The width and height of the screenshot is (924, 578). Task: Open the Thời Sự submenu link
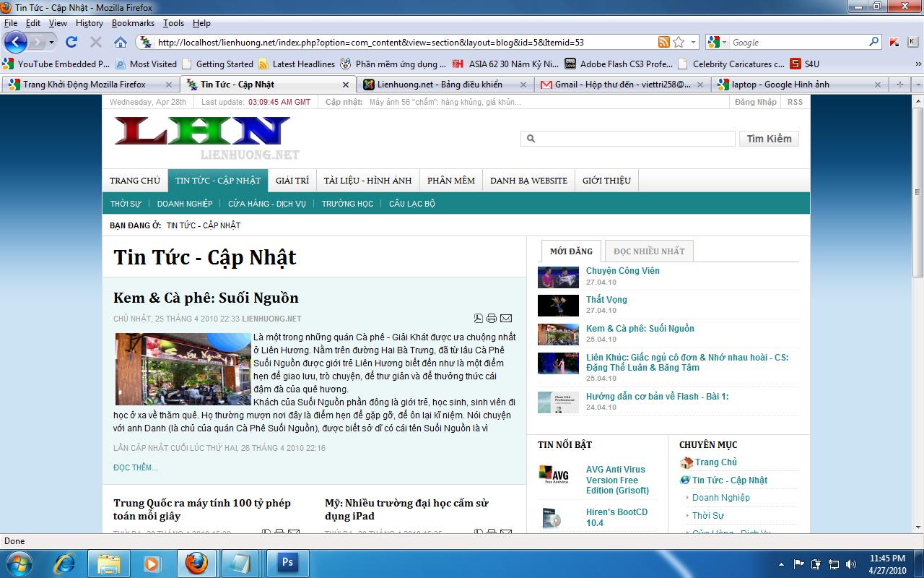tap(126, 204)
